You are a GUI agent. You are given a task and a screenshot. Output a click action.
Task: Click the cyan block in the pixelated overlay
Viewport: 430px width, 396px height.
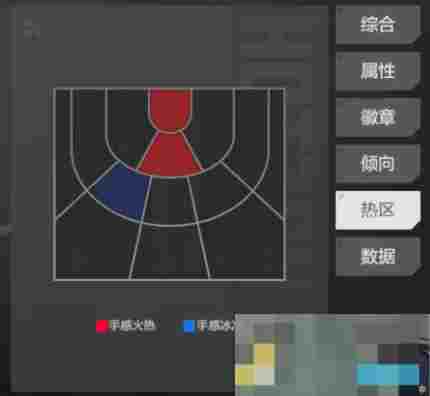point(388,375)
